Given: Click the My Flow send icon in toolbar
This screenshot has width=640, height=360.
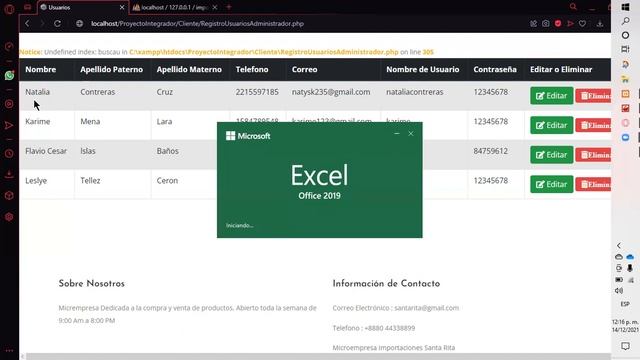Looking at the screenshot, I should click(570, 24).
